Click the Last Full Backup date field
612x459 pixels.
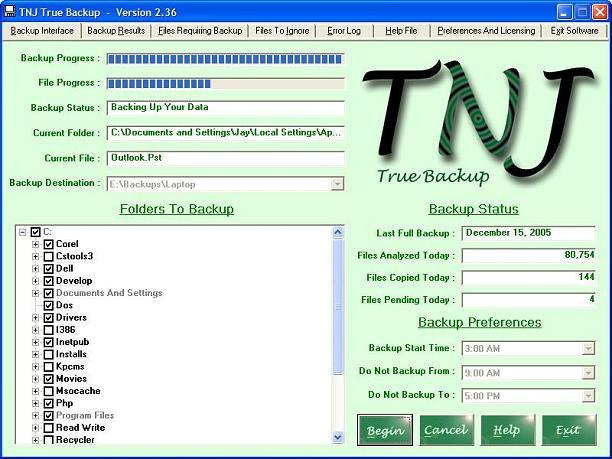[x=528, y=233]
